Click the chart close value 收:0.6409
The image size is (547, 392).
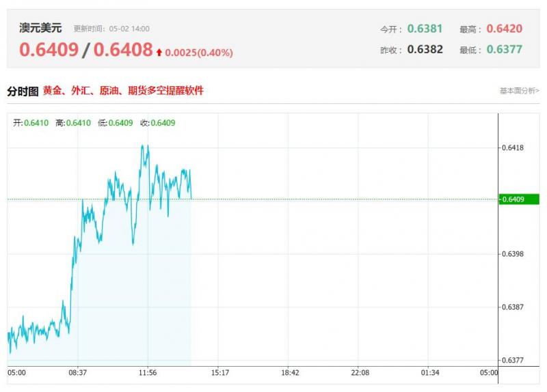pos(158,123)
